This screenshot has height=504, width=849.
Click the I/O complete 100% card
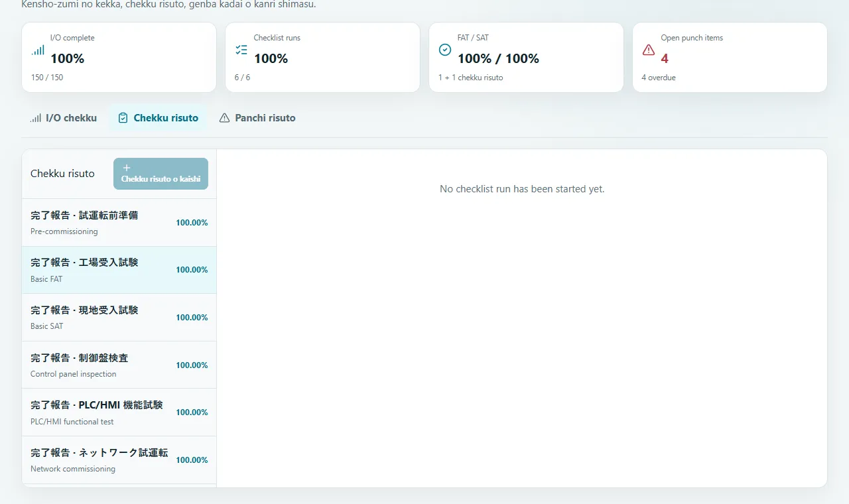pyautogui.click(x=119, y=58)
